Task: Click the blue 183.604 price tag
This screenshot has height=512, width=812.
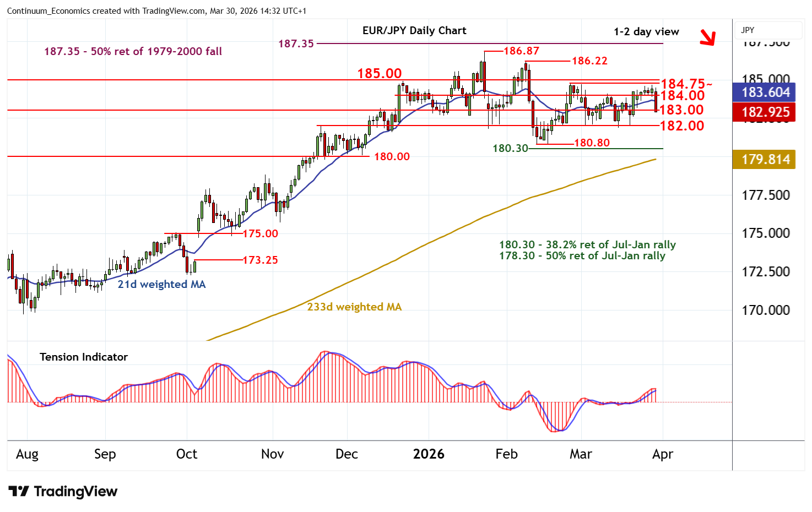Action: [766, 92]
